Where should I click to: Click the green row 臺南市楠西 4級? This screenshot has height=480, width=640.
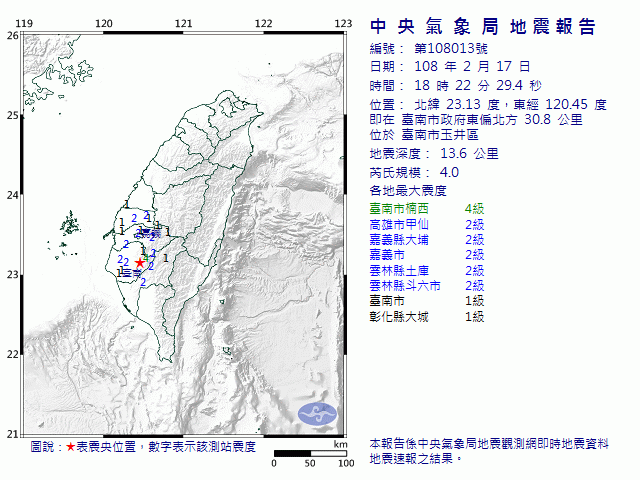(x=427, y=209)
